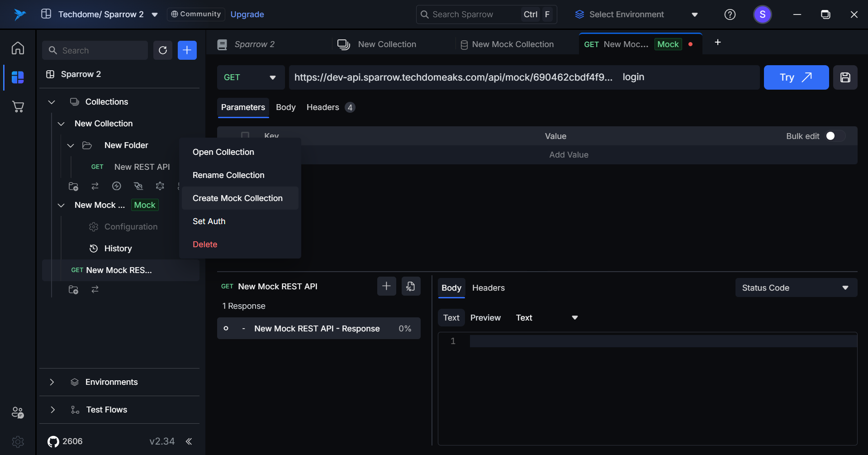The width and height of the screenshot is (868, 455).
Task: Save the request with the disk icon
Action: coord(845,77)
